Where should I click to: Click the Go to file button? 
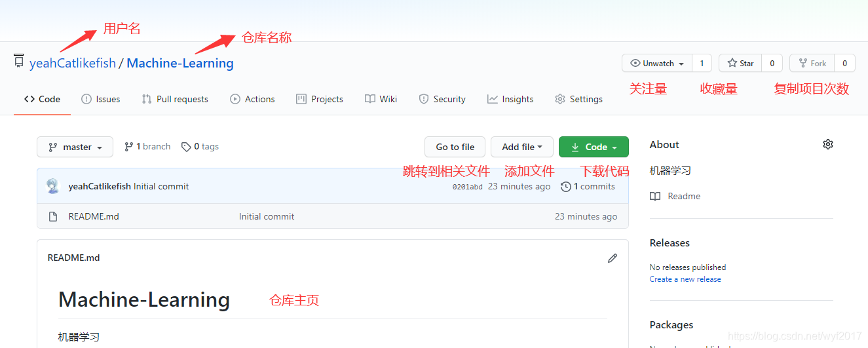coord(455,147)
